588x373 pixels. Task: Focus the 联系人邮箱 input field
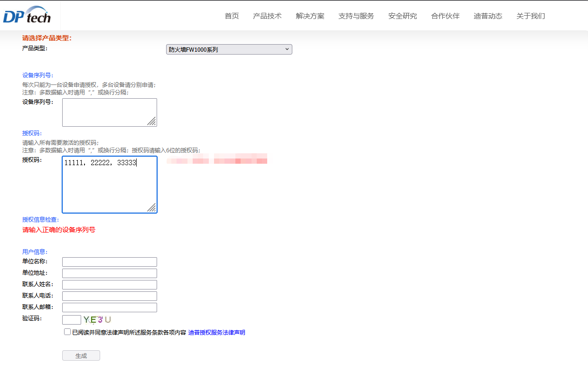pyautogui.click(x=110, y=308)
